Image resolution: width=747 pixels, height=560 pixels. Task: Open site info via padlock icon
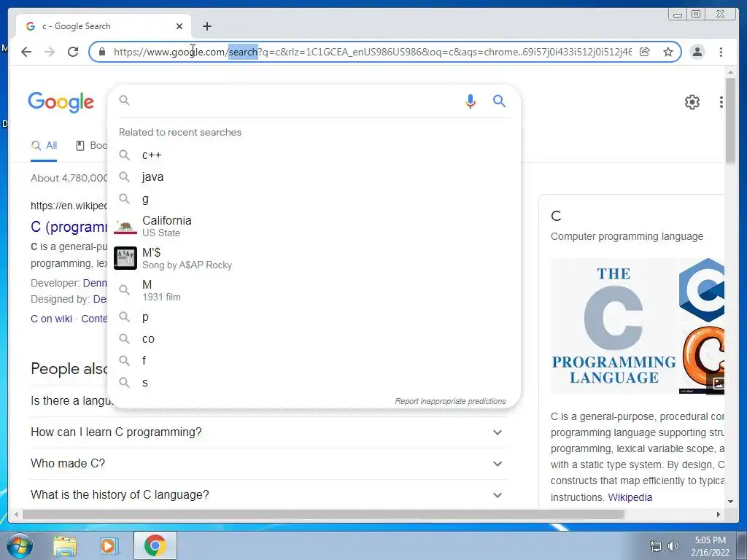point(102,52)
